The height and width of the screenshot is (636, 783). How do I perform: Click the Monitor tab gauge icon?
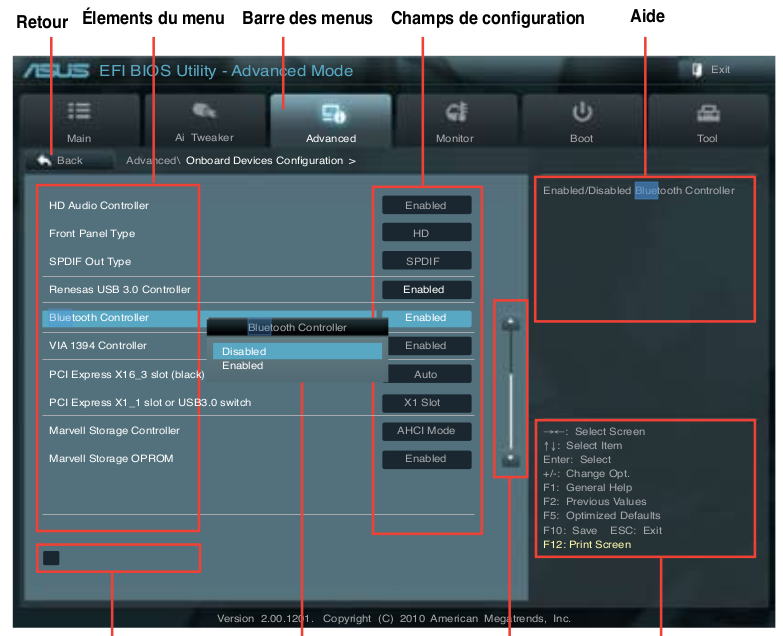tap(456, 112)
